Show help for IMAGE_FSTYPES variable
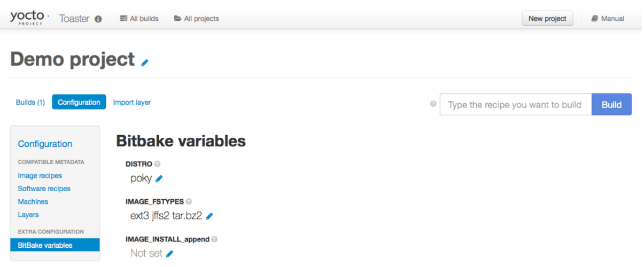Image resolution: width=644 pixels, height=267 pixels. point(189,202)
